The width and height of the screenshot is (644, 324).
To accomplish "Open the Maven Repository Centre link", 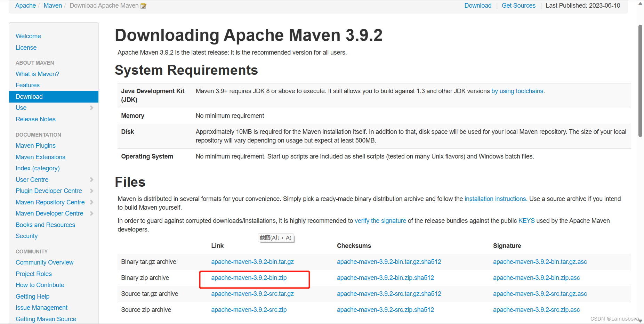I will click(50, 202).
